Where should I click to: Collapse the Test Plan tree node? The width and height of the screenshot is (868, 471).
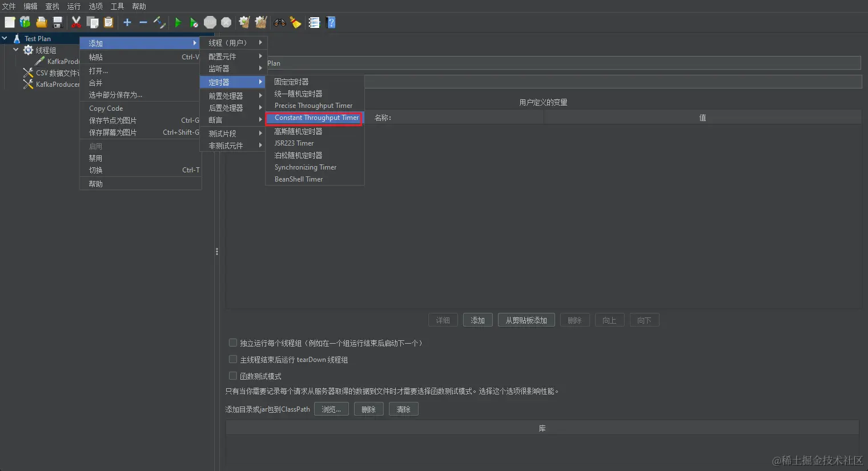pos(5,38)
